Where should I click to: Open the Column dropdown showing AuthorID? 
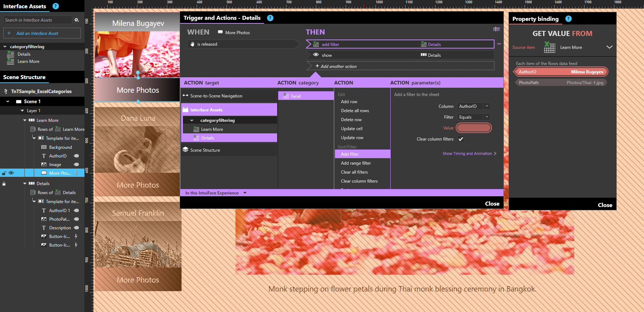point(474,106)
